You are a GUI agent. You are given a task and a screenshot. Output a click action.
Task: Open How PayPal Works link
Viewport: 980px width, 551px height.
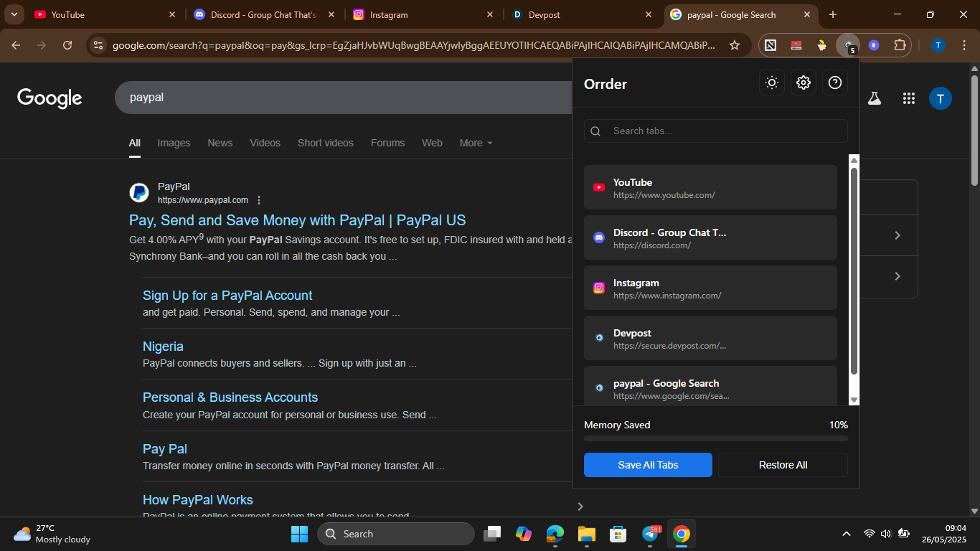tap(198, 500)
